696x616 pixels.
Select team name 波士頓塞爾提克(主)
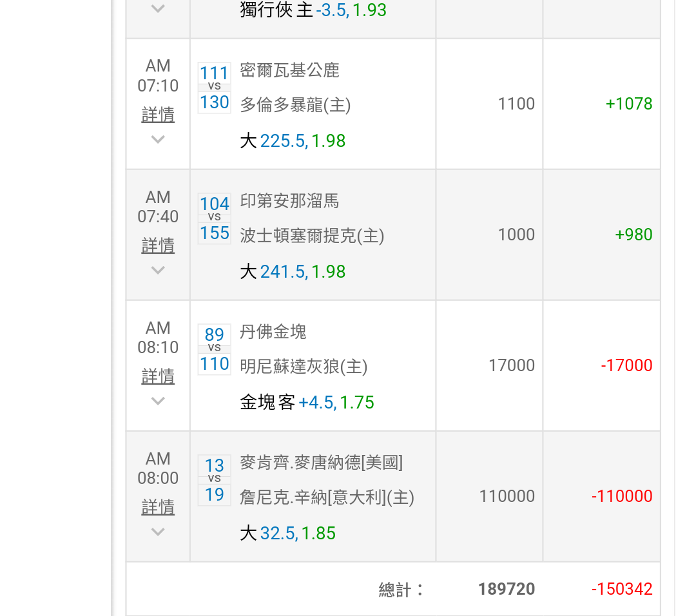coord(312,236)
